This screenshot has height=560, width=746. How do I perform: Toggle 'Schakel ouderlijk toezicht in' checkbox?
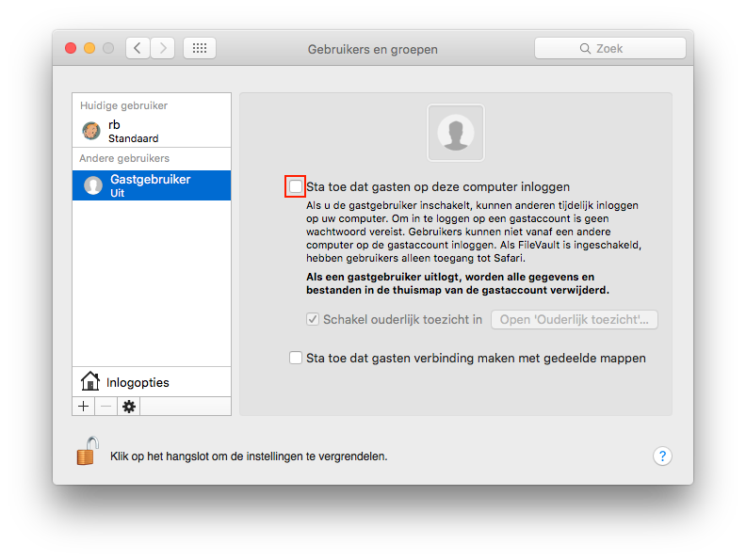pos(313,319)
